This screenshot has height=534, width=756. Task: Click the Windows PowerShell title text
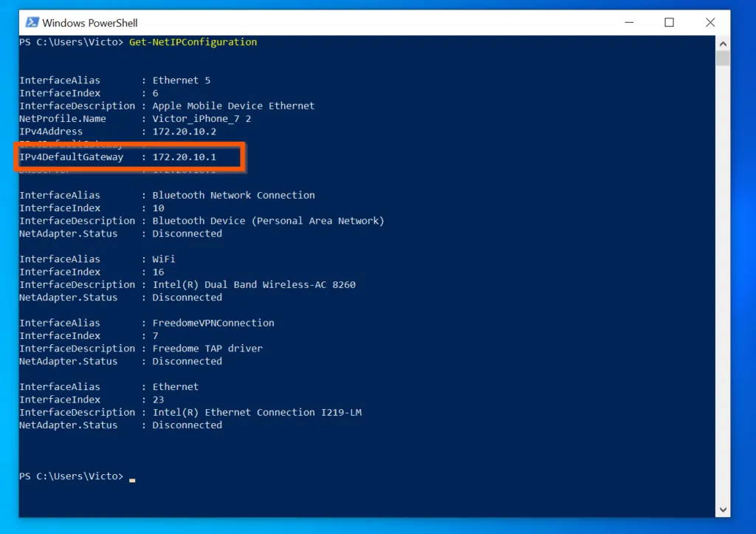click(89, 22)
